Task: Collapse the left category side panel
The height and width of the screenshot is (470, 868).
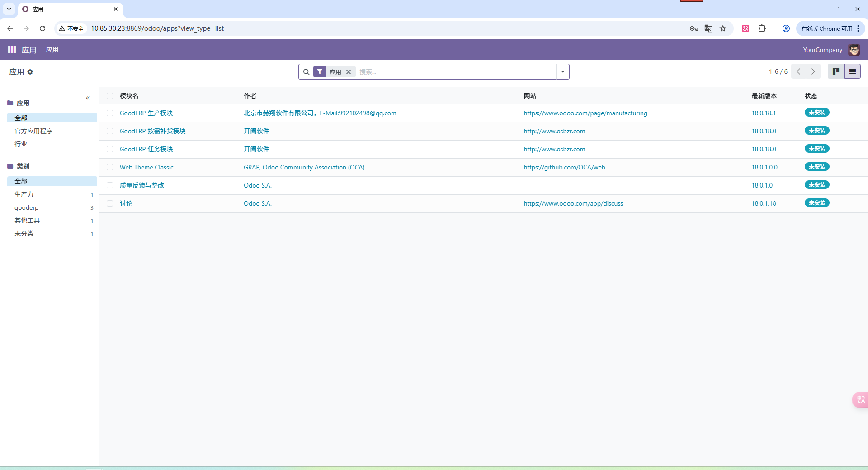Action: click(x=88, y=98)
